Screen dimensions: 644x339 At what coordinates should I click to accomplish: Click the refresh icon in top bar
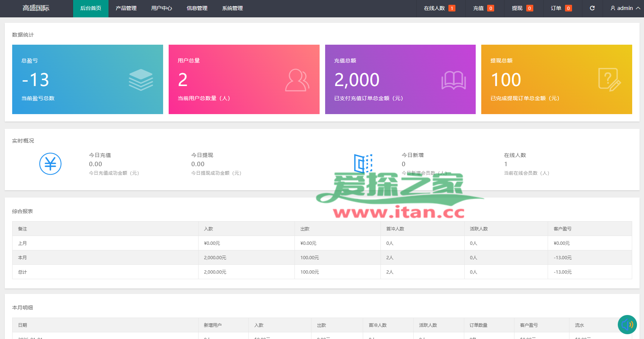click(x=592, y=8)
